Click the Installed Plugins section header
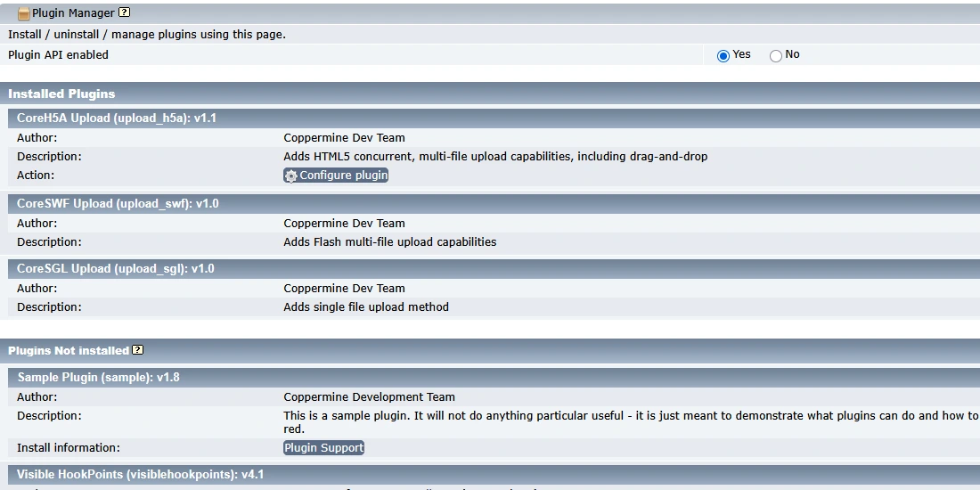This screenshot has height=490, width=980. [x=61, y=94]
